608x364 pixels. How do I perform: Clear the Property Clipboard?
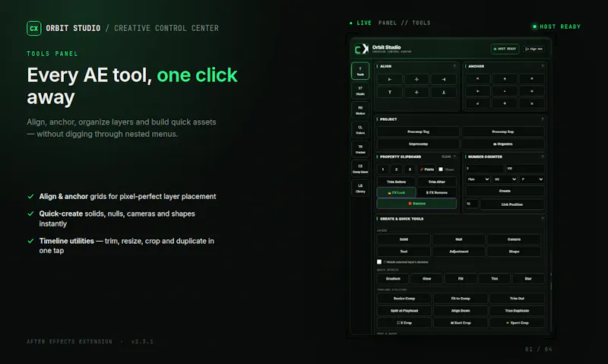446,157
